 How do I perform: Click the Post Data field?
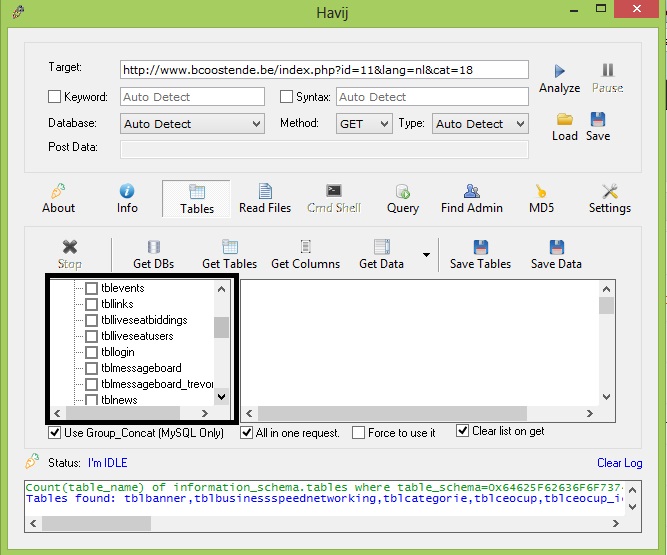click(324, 150)
